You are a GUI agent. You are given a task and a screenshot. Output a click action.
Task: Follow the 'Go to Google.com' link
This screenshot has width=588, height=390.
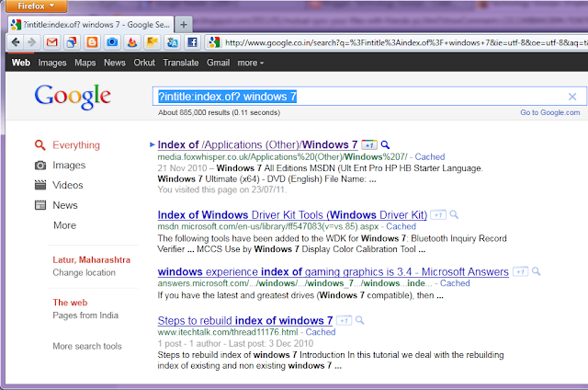(549, 112)
